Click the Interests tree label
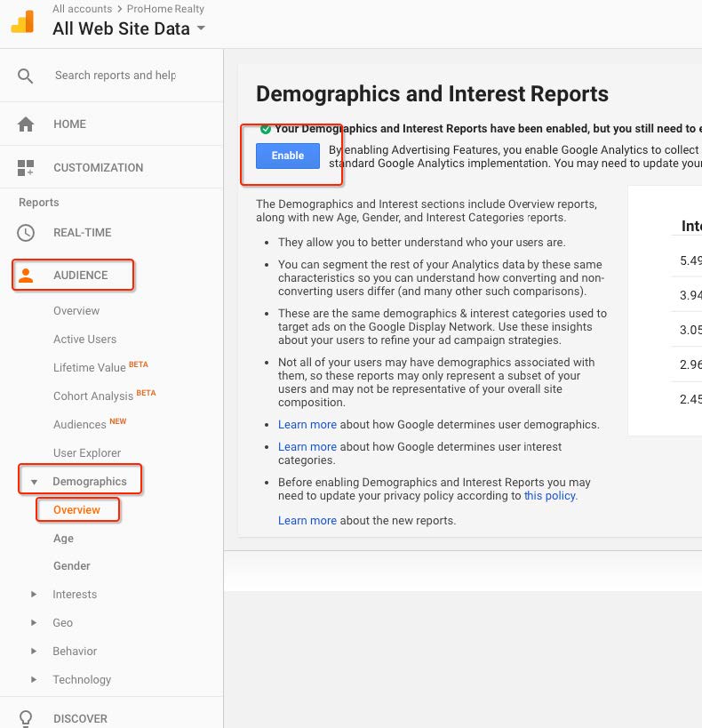 point(75,595)
